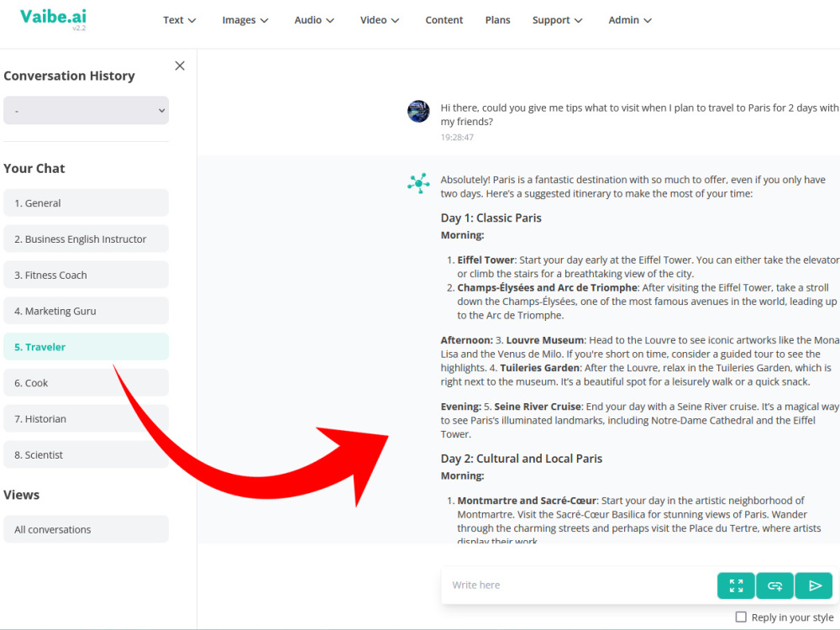
Task: Open the Conversation History dropdown
Action: (x=87, y=110)
